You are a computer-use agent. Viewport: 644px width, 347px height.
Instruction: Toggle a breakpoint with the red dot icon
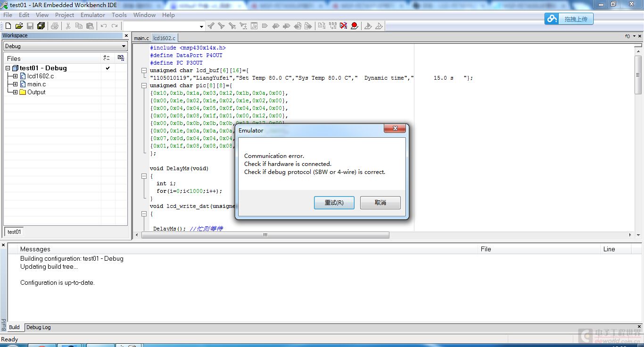[x=355, y=26]
